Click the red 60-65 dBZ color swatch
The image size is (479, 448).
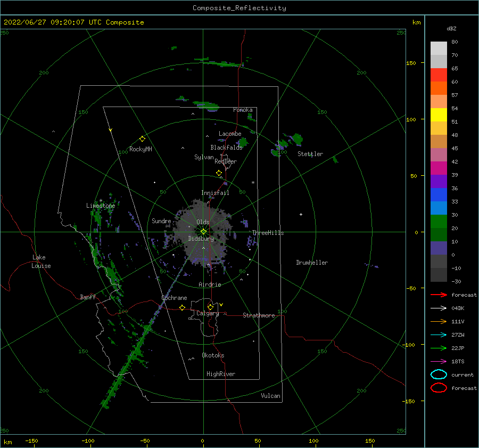pos(439,75)
